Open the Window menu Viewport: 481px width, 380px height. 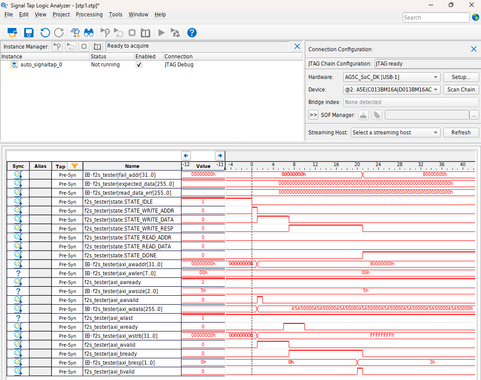[138, 14]
